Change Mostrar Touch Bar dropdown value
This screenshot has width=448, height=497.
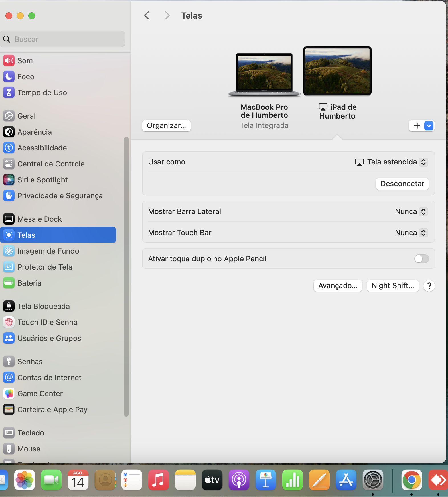(x=411, y=233)
